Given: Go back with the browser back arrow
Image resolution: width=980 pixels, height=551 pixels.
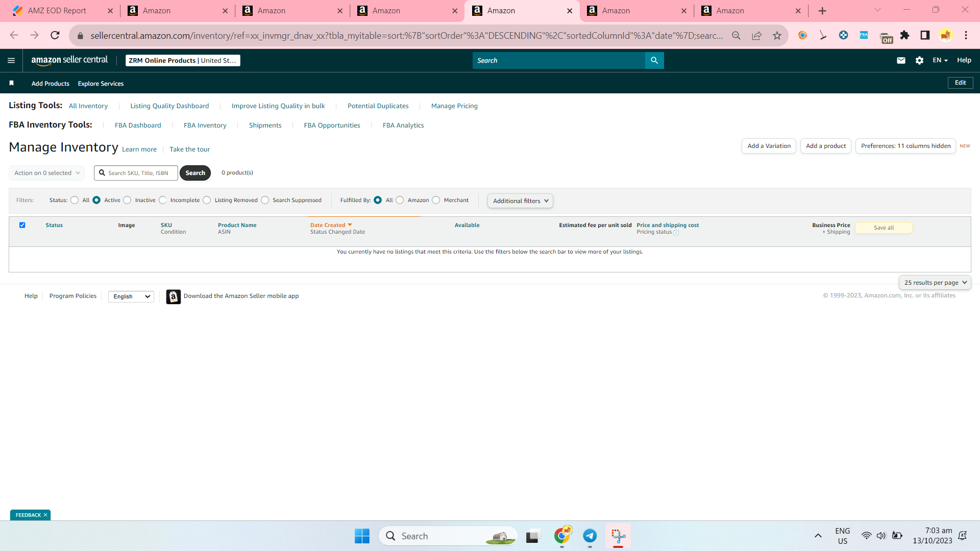Looking at the screenshot, I should coord(14,35).
